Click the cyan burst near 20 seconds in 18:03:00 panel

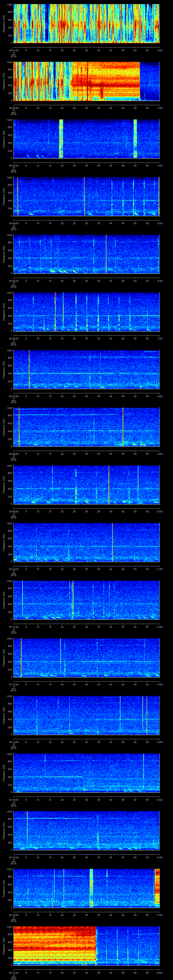pos(61,139)
